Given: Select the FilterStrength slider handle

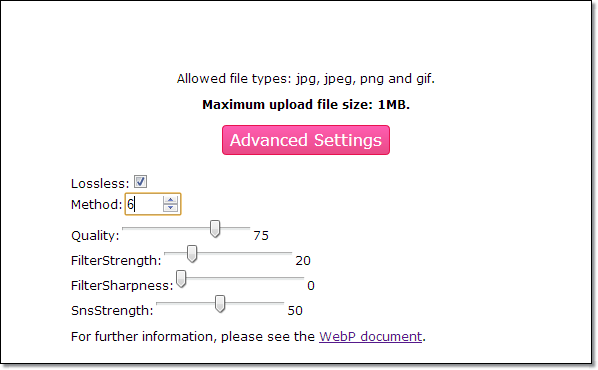Looking at the screenshot, I should pos(192,254).
